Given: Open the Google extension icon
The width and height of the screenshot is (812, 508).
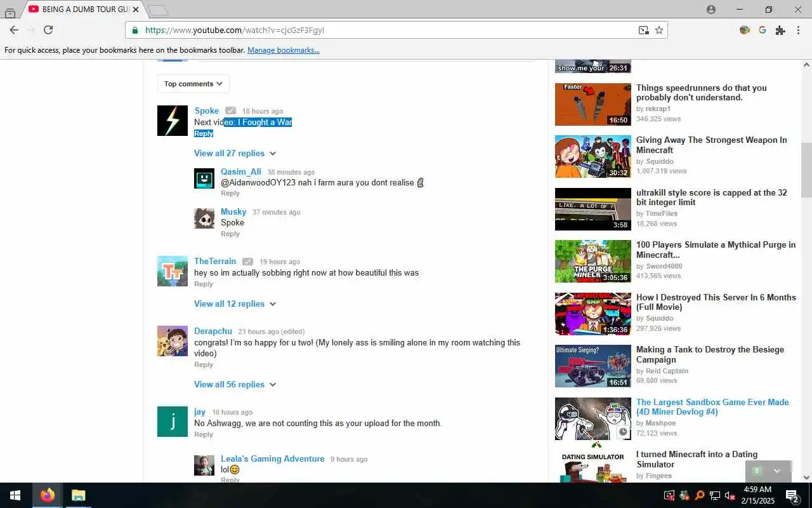Looking at the screenshot, I should (763, 30).
